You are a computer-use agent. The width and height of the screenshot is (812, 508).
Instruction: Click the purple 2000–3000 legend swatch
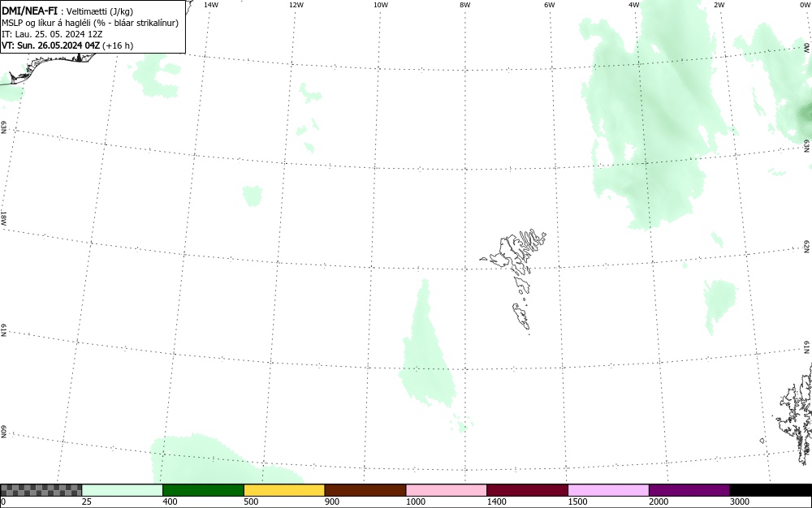[x=689, y=490]
